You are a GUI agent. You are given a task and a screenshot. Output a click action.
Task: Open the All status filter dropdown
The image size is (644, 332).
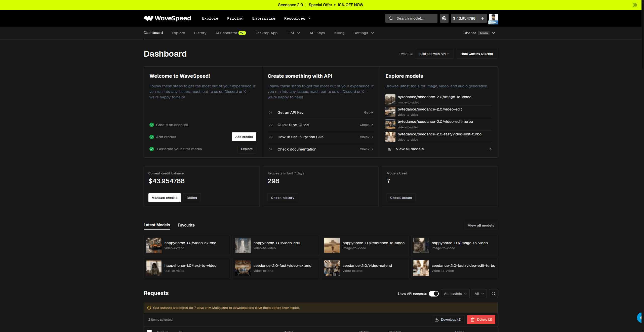(479, 294)
